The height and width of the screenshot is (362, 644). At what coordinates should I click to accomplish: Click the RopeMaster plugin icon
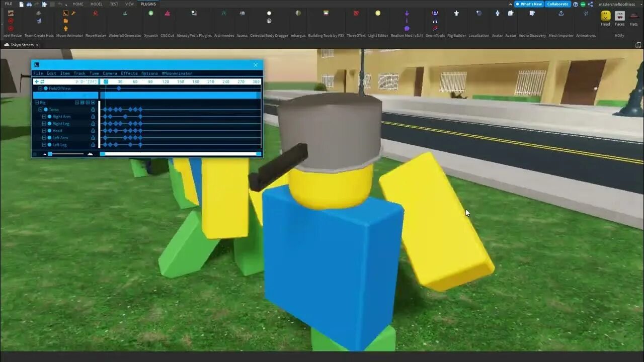tap(96, 14)
